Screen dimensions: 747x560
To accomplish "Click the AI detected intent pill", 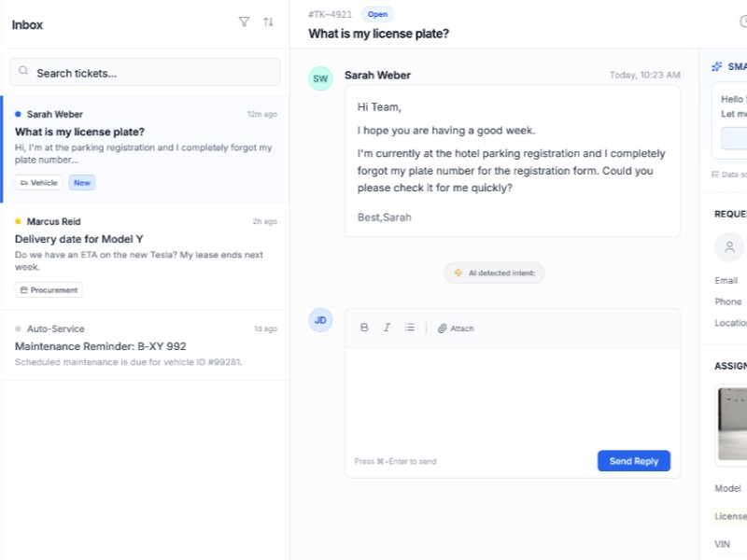I will [494, 273].
